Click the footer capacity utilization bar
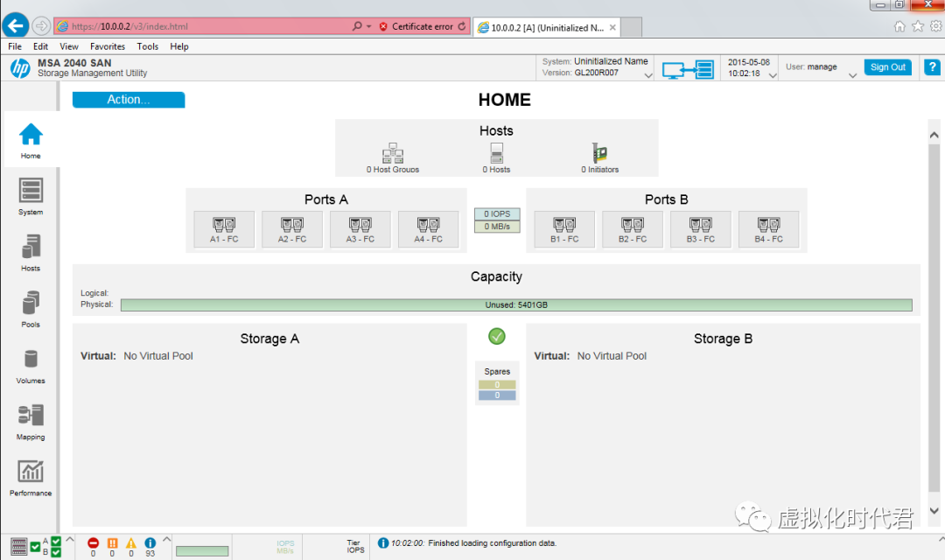The image size is (945, 560). [x=202, y=551]
